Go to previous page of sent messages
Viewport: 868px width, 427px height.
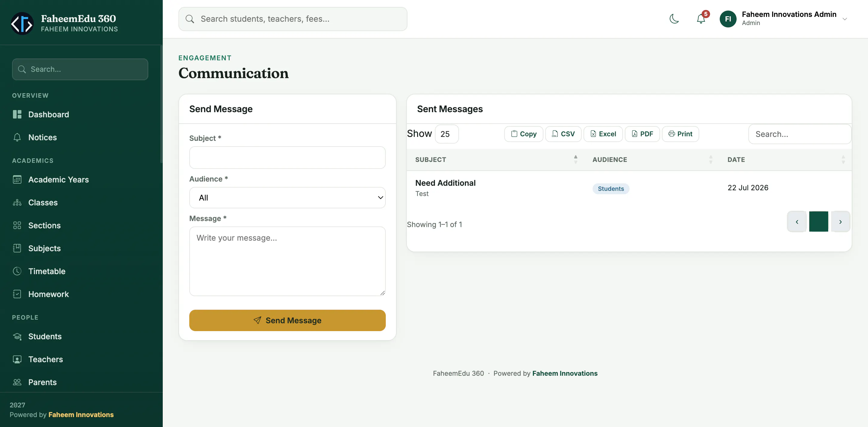click(797, 221)
